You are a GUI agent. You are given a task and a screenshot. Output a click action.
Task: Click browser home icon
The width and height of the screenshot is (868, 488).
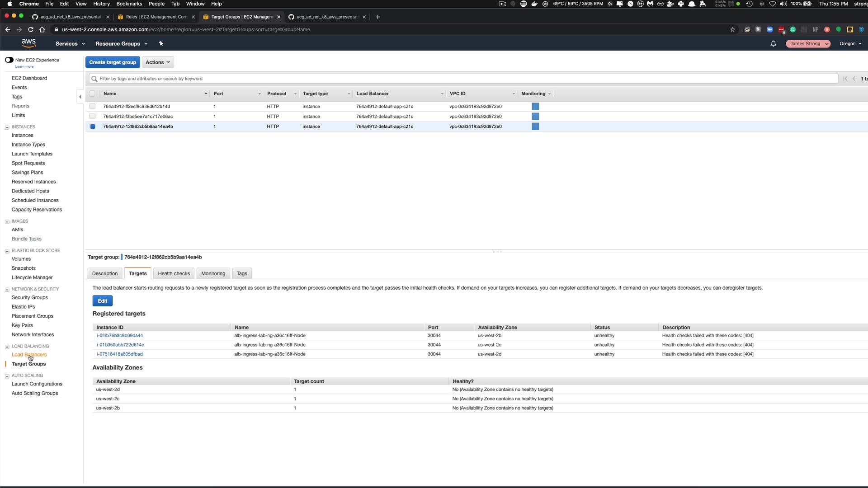42,30
